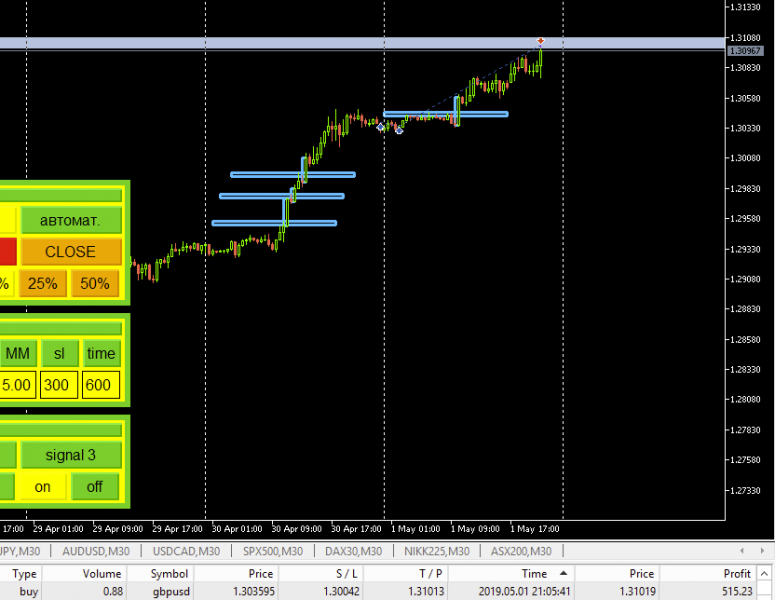Switch to the USDCAD,M30 chart tab

point(186,551)
